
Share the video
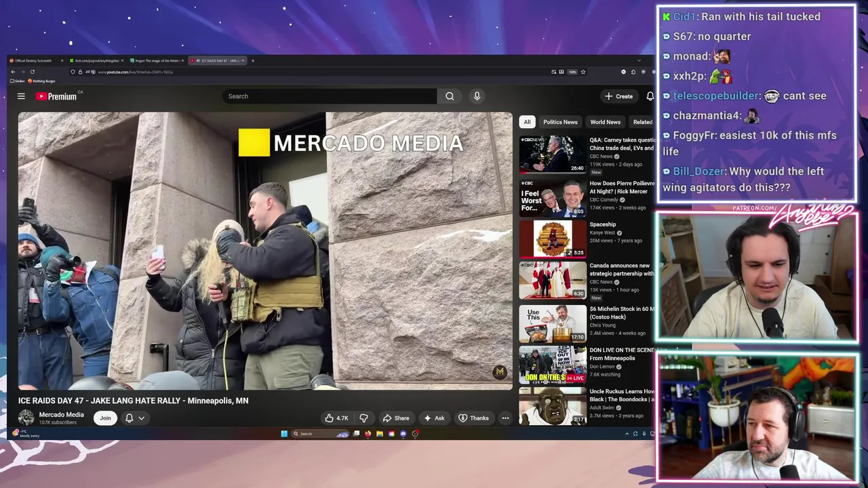click(396, 418)
